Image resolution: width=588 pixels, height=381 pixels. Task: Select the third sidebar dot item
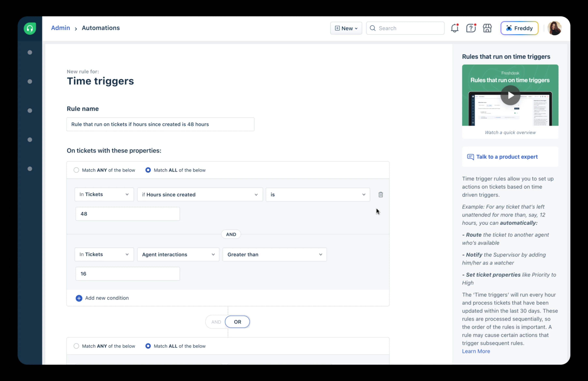pos(30,111)
